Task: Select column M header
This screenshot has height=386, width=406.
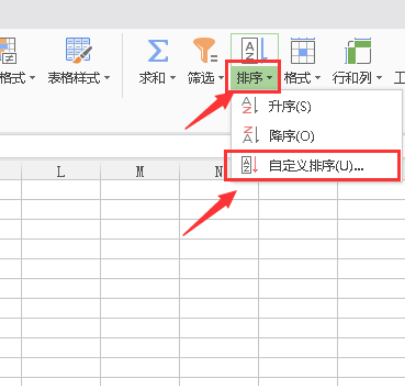Action: [x=140, y=172]
